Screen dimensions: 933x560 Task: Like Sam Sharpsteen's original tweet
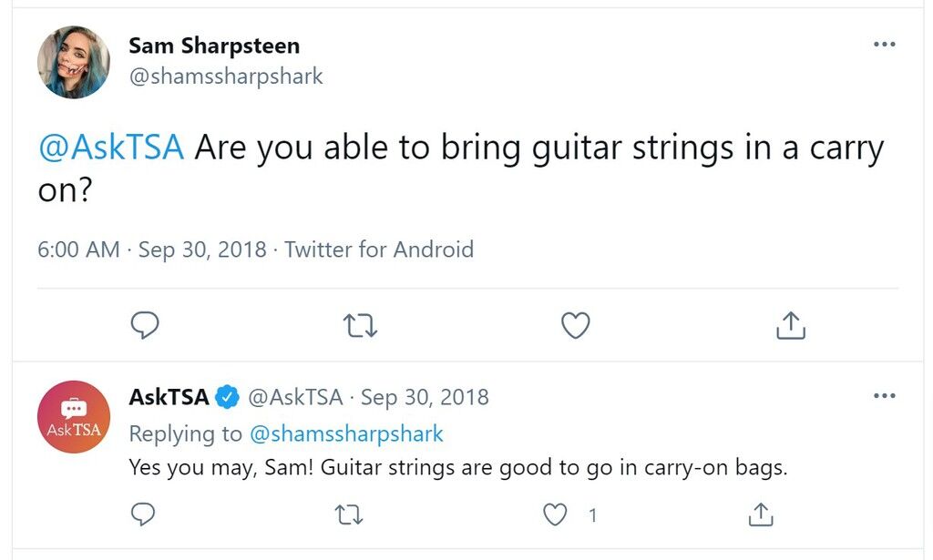click(x=576, y=325)
